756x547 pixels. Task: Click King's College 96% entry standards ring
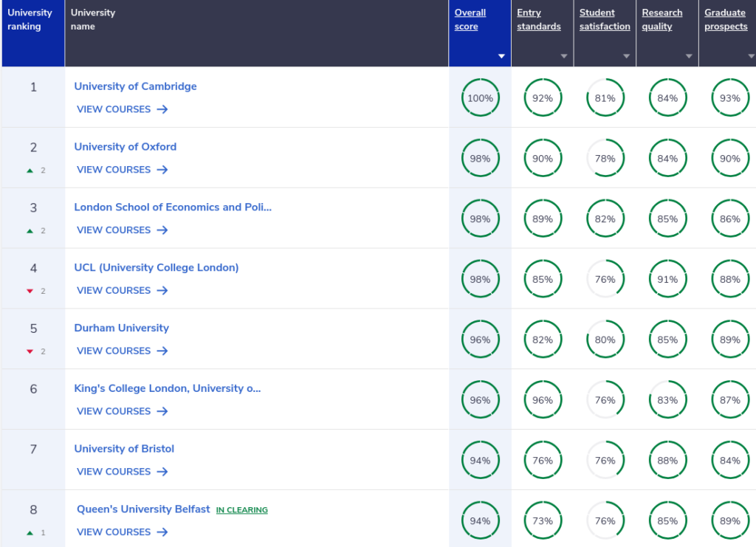point(543,400)
